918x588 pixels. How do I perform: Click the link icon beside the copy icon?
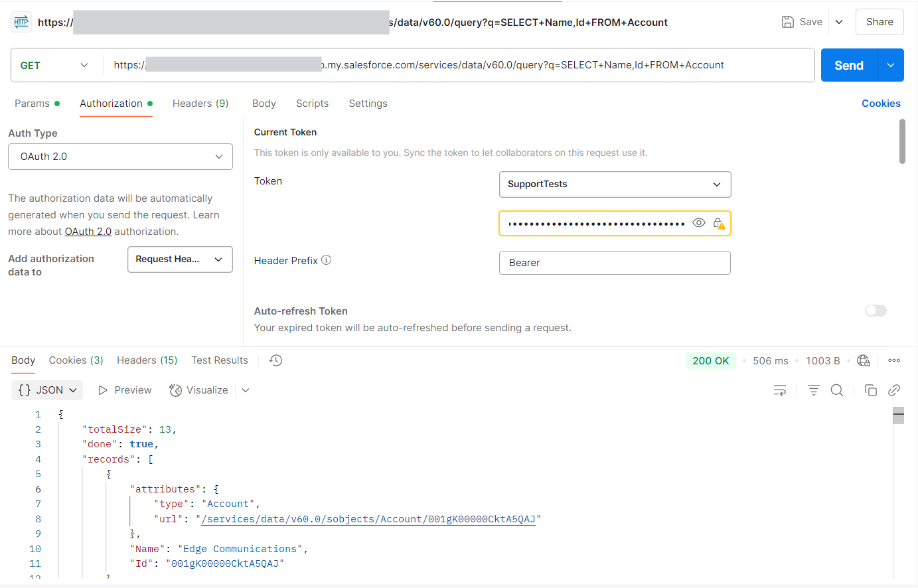click(894, 390)
